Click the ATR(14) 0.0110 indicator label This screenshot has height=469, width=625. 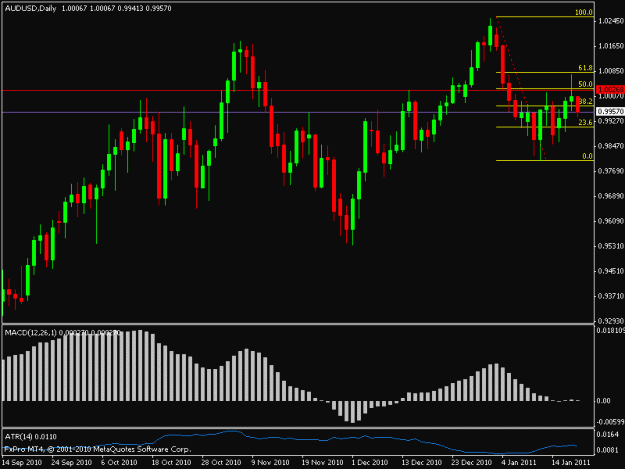point(31,437)
